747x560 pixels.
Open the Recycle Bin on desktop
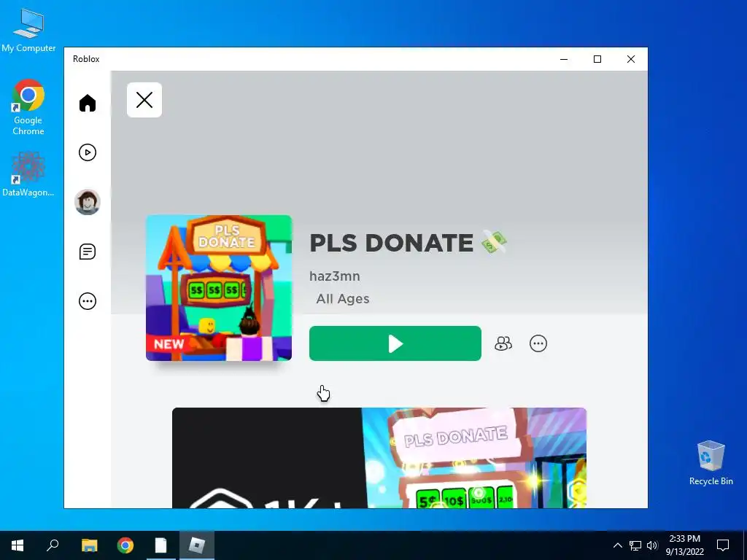point(711,463)
